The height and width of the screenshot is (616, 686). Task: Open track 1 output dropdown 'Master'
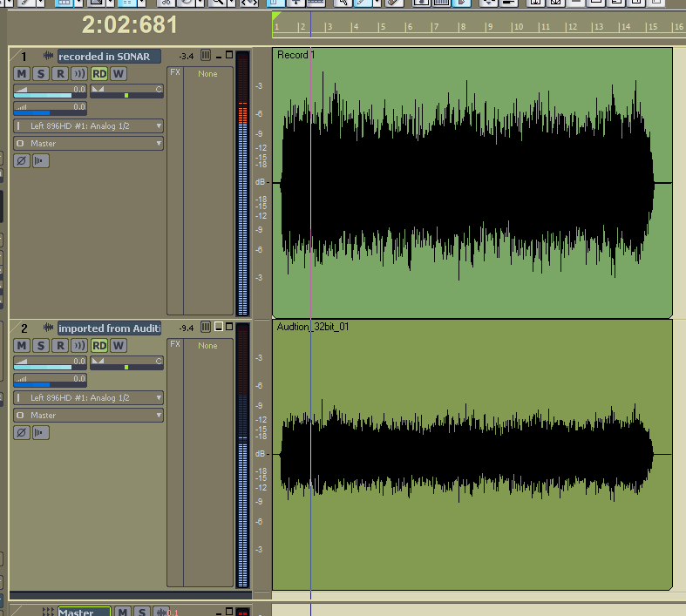click(x=89, y=143)
